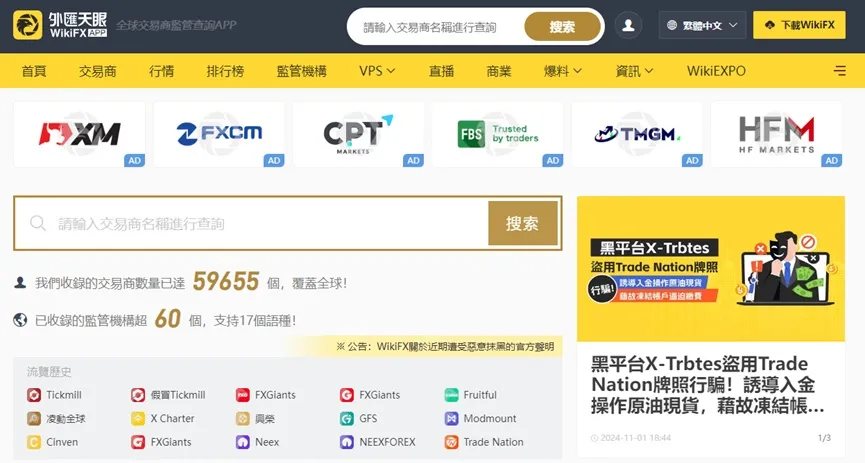The width and height of the screenshot is (865, 463).
Task: Click the globe icon in language selector
Action: coord(671,25)
